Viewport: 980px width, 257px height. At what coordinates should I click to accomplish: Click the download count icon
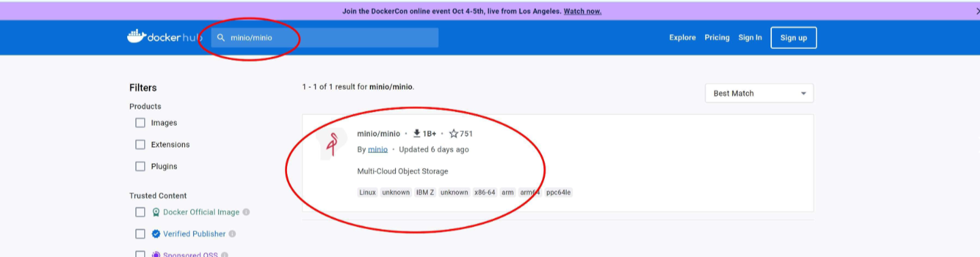[417, 133]
